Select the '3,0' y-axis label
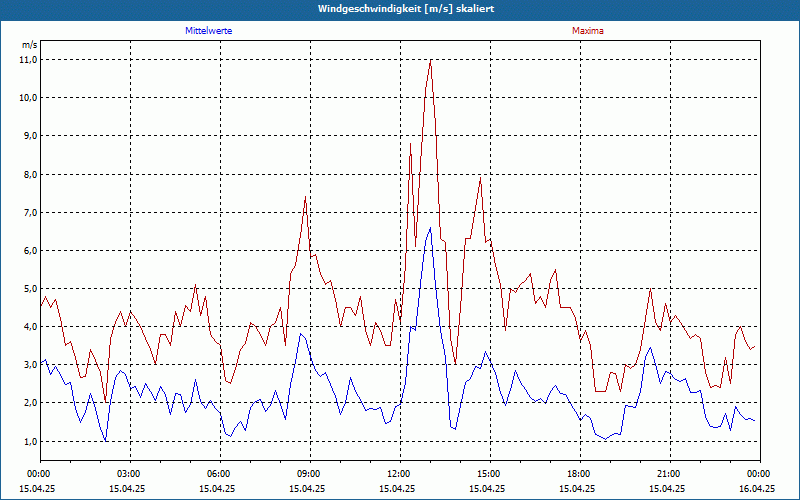The height and width of the screenshot is (500, 800). pos(31,365)
